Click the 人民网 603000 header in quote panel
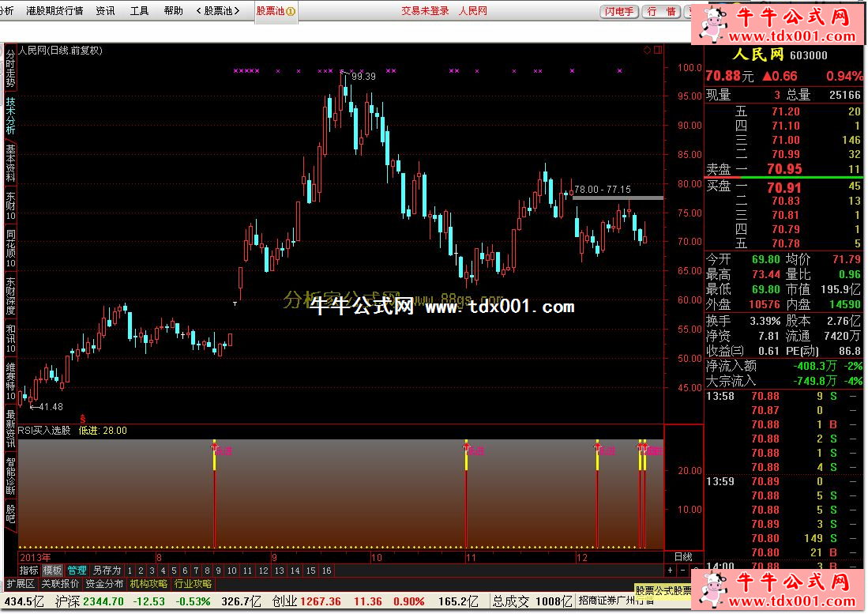 pyautogui.click(x=780, y=55)
